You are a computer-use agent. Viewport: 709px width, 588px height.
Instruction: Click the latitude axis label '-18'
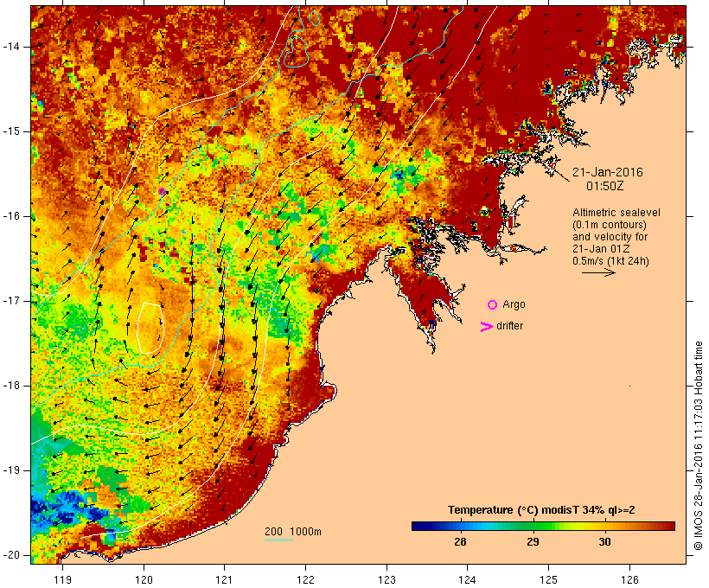point(10,386)
